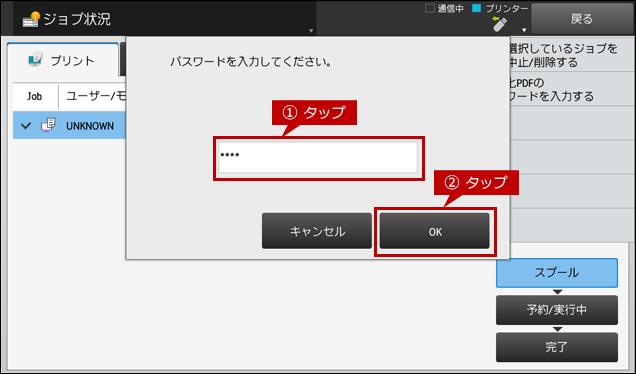
Task: Click the 通信中 indicator box
Action: tap(430, 8)
